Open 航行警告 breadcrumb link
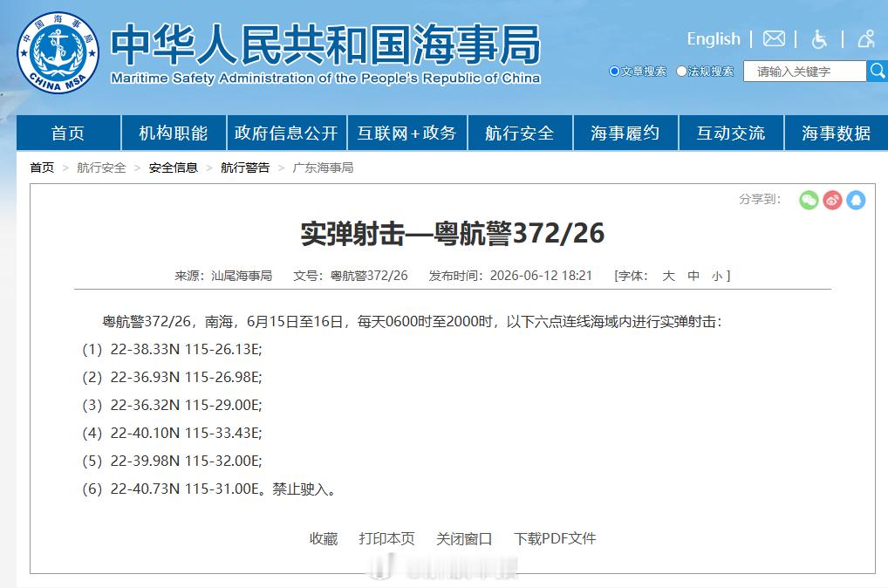The width and height of the screenshot is (888, 588). pos(245,168)
